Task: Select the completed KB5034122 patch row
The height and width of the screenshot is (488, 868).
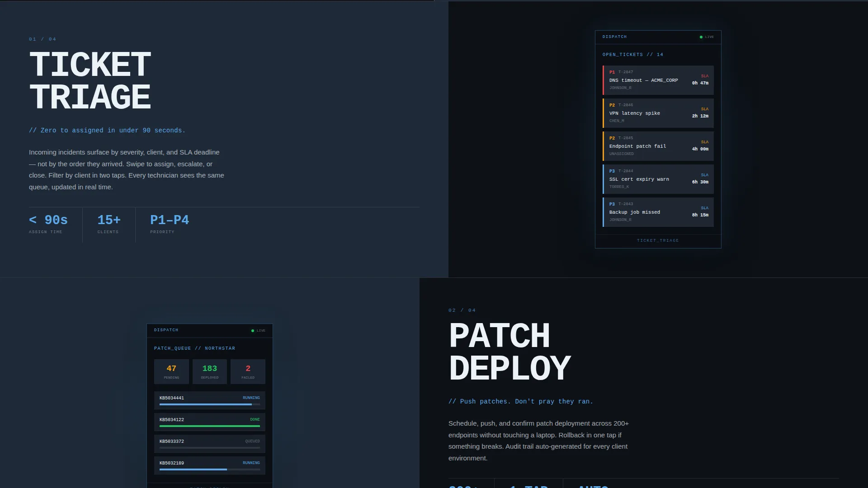Action: tap(210, 422)
